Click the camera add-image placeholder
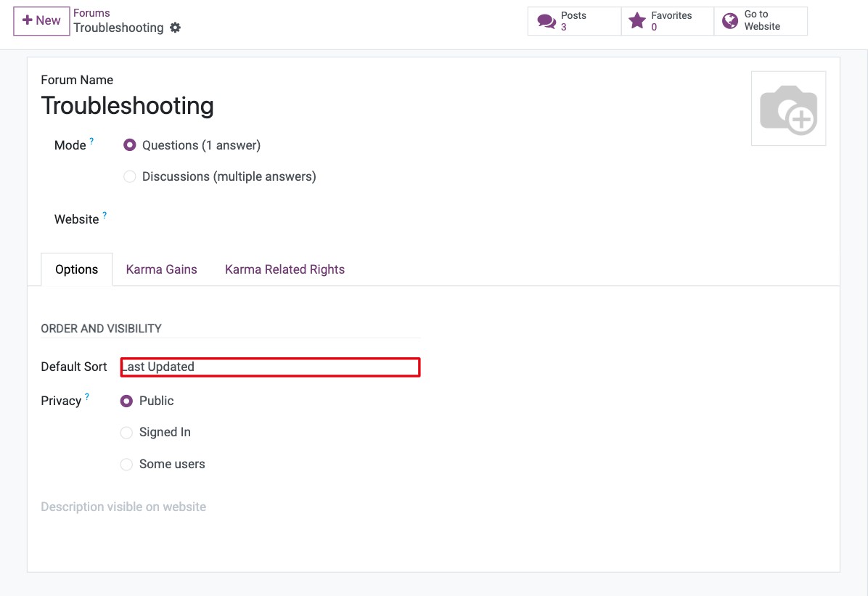The image size is (868, 596). click(x=788, y=109)
